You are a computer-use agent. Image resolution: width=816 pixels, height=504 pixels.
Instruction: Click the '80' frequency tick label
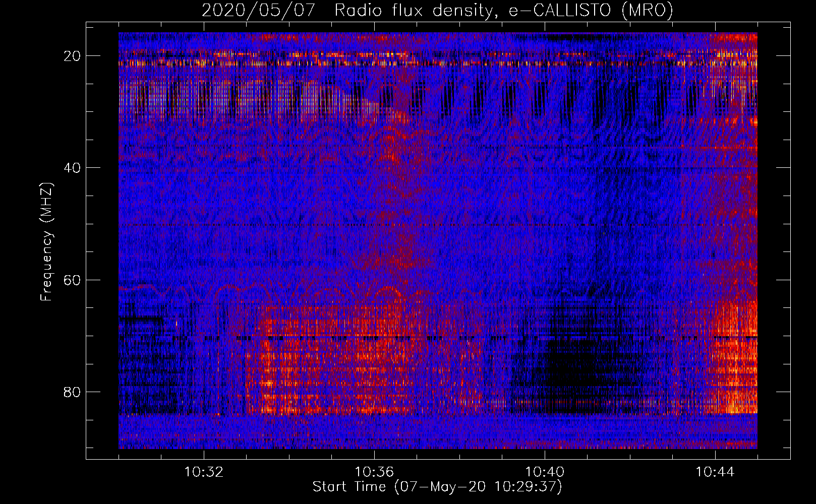pos(73,392)
